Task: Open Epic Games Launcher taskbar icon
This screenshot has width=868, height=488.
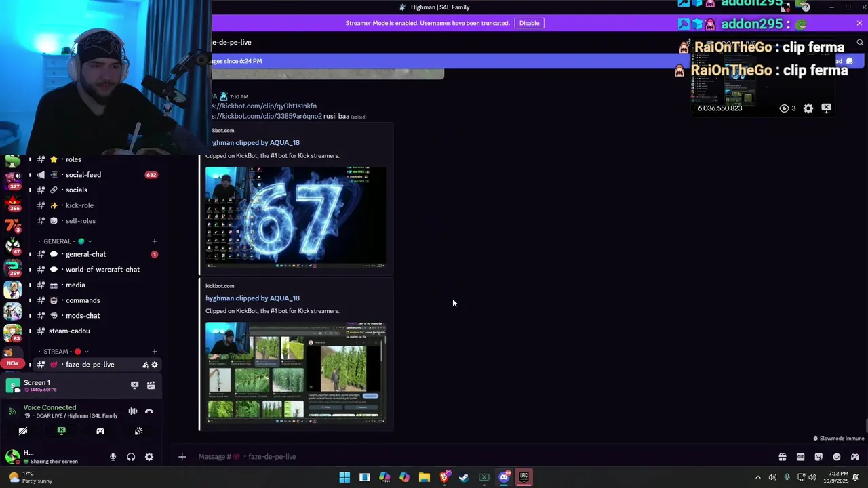Action: (524, 477)
